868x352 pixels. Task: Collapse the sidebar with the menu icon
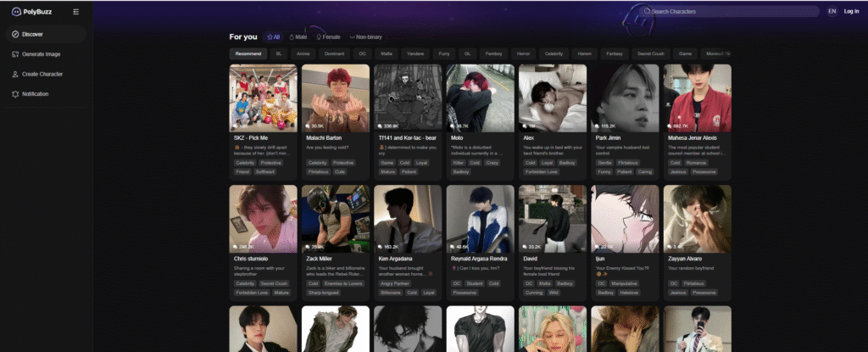75,12
